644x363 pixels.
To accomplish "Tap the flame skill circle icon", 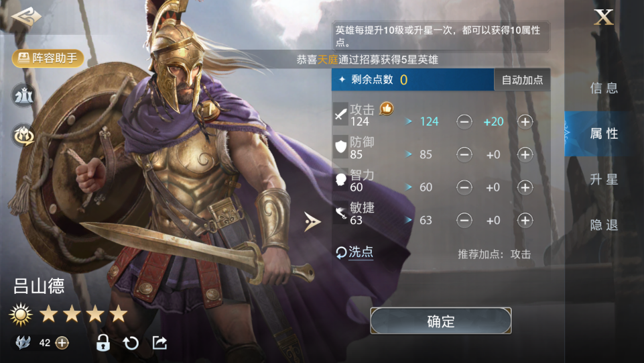I will pos(23,136).
